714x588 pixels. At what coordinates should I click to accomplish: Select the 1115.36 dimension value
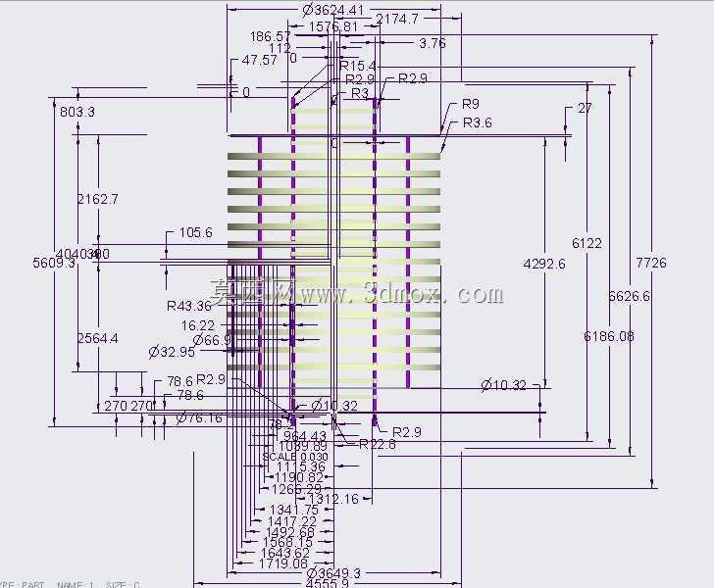pos(301,466)
